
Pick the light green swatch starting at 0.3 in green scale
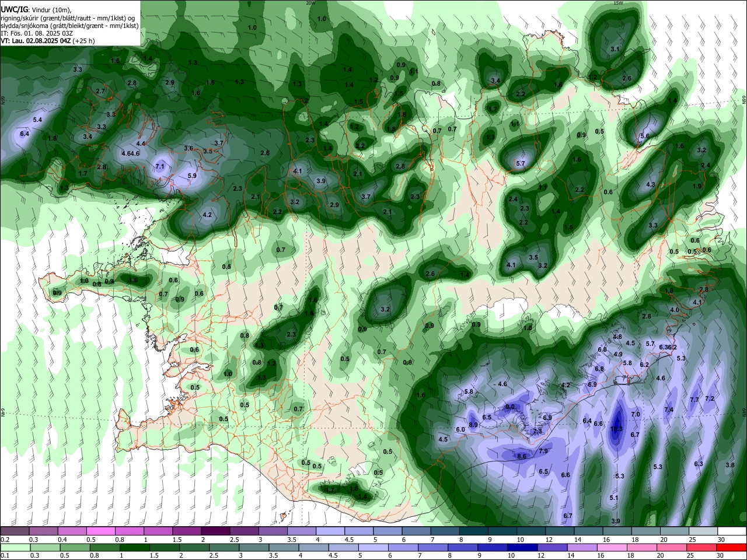pos(45,548)
